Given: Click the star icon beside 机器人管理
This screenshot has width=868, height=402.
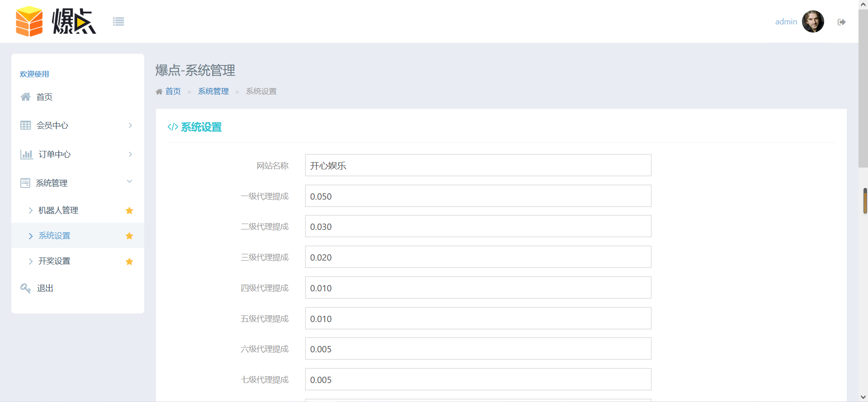Looking at the screenshot, I should 129,210.
